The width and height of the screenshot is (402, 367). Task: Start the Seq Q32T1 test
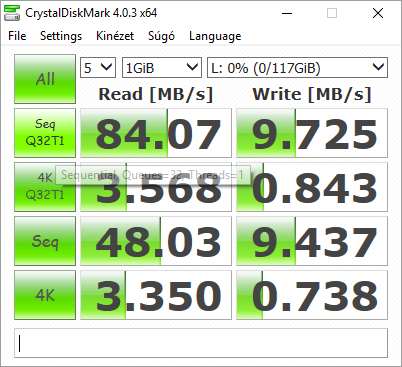(45, 133)
